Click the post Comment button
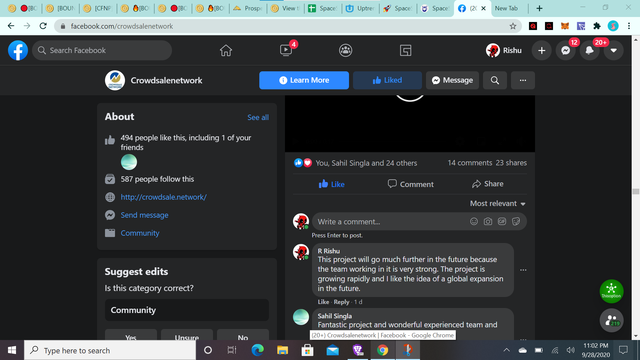Screen dimensions: 640x360 pyautogui.click(x=410, y=184)
